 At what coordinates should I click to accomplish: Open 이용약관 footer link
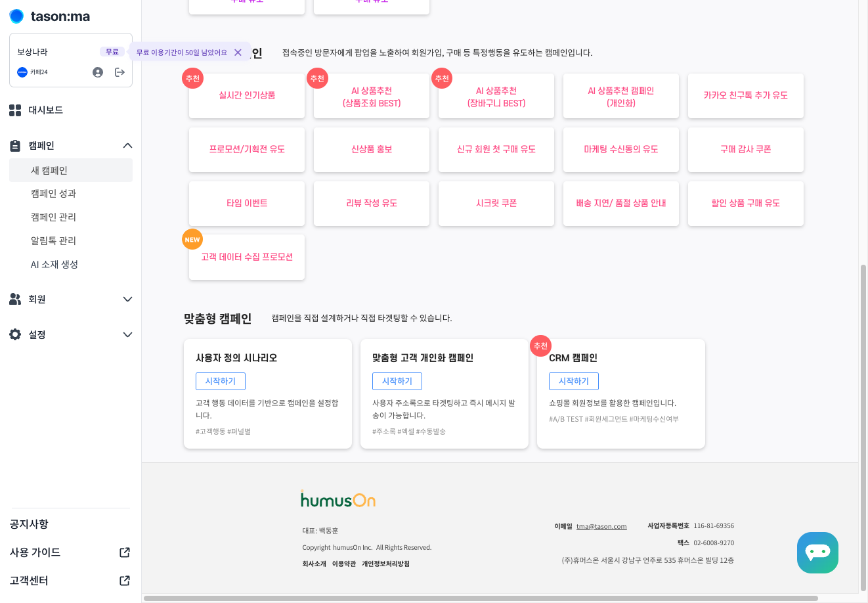pyautogui.click(x=344, y=564)
